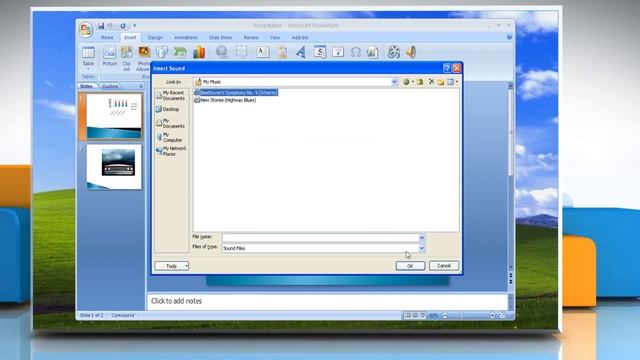Switch to the Design ribbon tab

click(155, 38)
